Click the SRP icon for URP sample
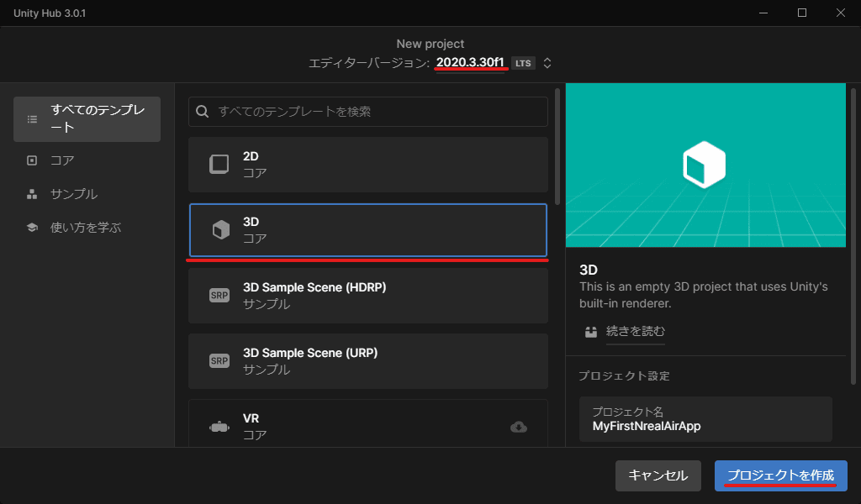The width and height of the screenshot is (861, 504). pyautogui.click(x=219, y=361)
